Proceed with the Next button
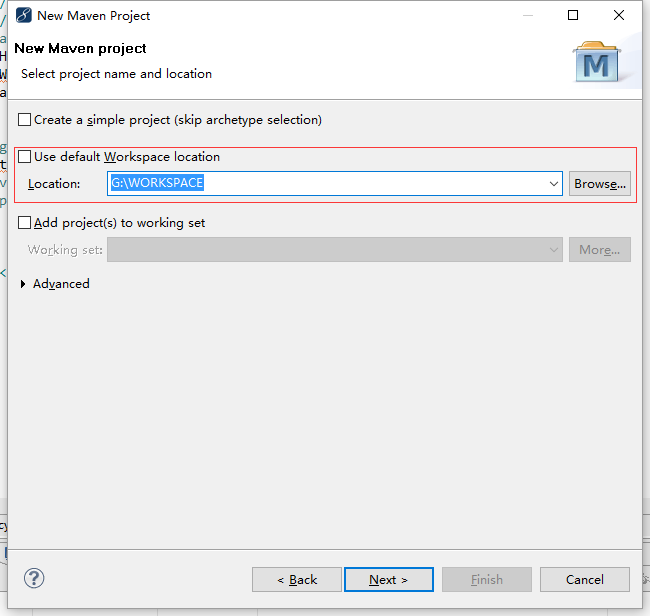The image size is (650, 616). 389,580
